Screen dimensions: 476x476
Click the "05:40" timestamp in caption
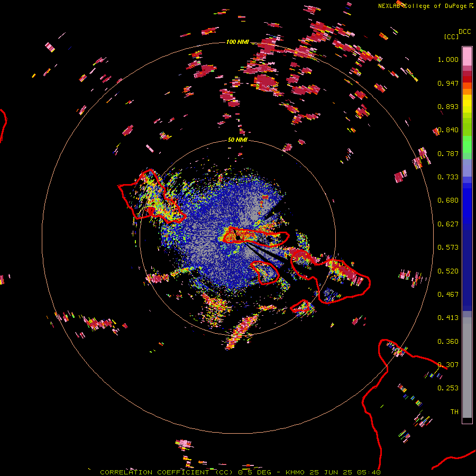[x=369, y=472]
